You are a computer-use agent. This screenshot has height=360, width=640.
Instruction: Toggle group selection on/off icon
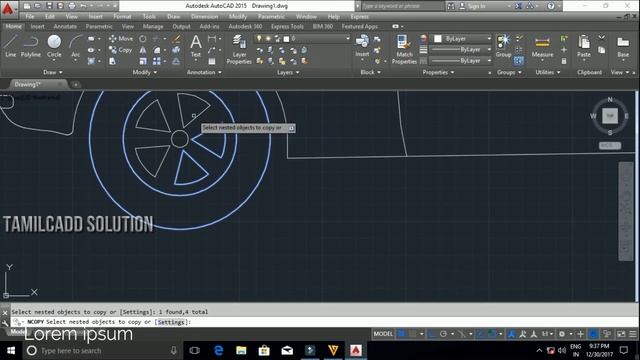(x=518, y=61)
